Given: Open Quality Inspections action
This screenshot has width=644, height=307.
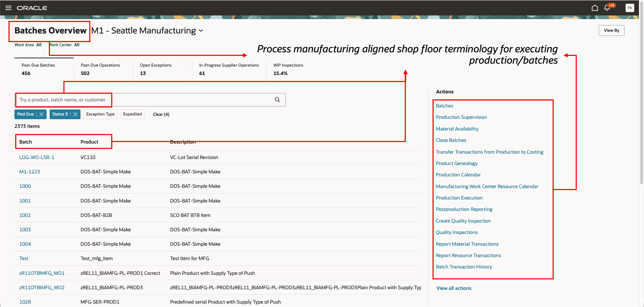Looking at the screenshot, I should coord(457,232).
